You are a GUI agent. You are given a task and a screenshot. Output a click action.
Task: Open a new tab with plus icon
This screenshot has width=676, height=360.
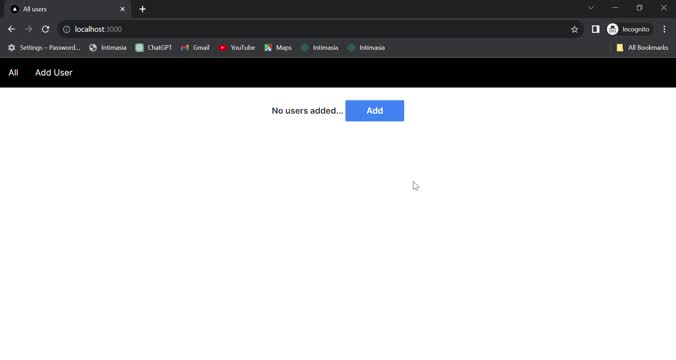coord(143,9)
